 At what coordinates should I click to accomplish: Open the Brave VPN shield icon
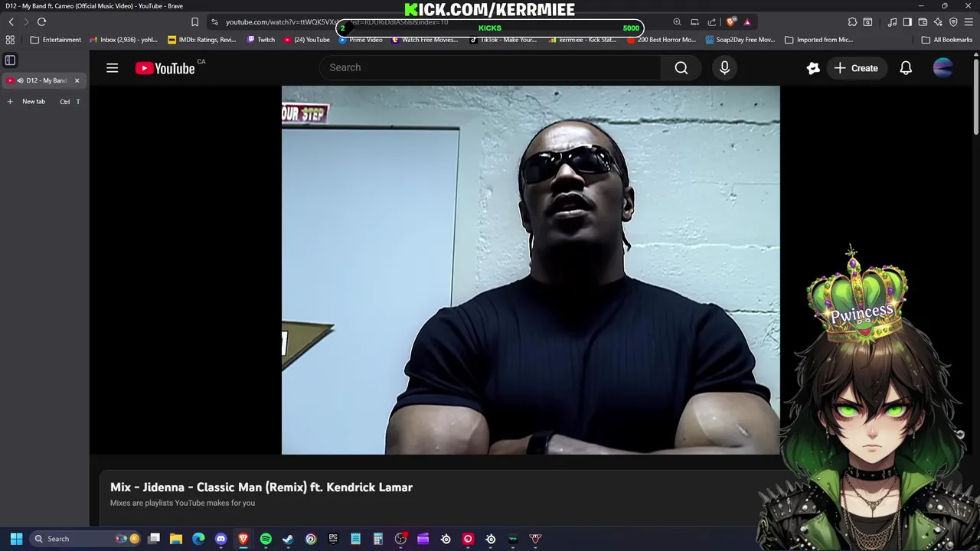[x=953, y=22]
